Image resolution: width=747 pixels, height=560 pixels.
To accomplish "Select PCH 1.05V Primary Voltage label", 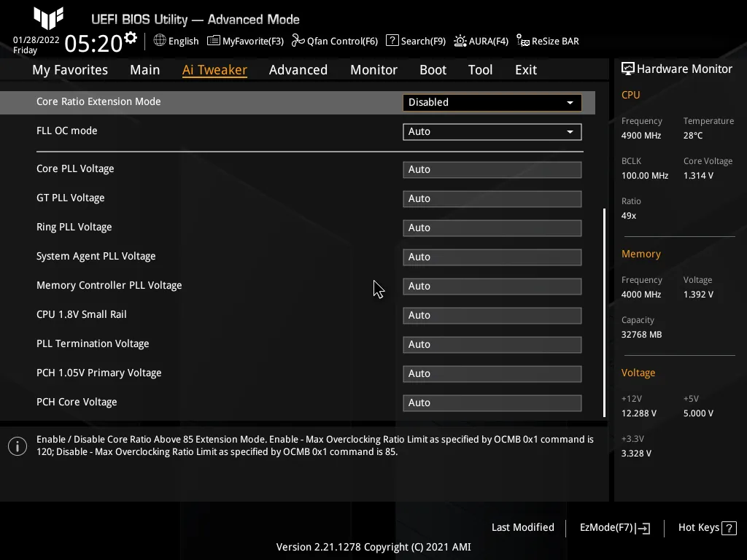I will [99, 373].
